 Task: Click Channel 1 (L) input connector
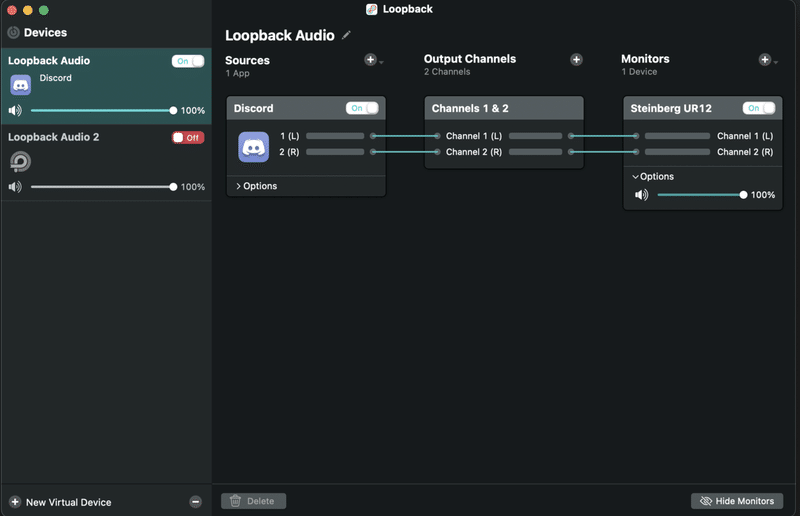click(x=437, y=136)
